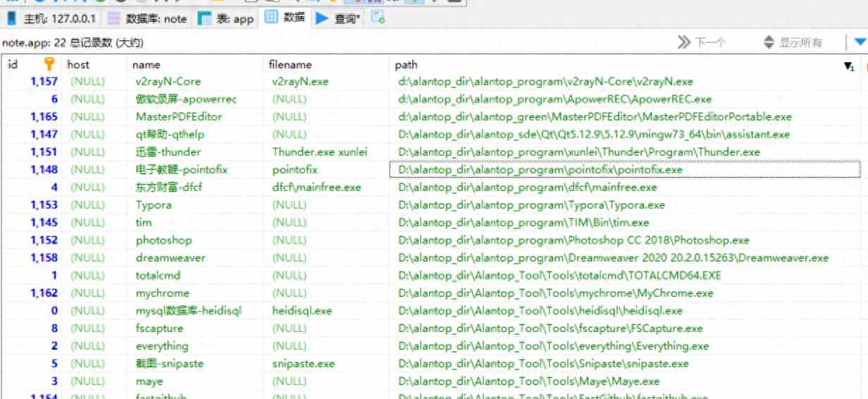Sort by the filename column header
Image resolution: width=868 pixels, height=399 pixels.
pos(290,64)
